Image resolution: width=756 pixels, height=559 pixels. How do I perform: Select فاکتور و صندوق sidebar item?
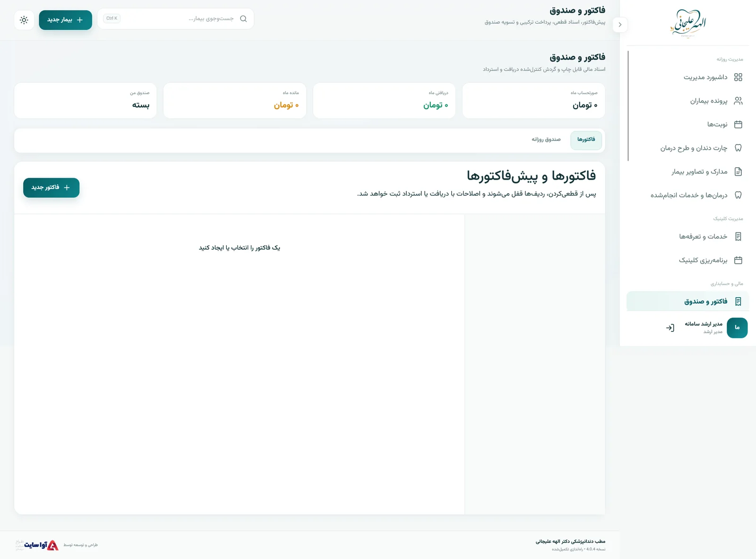click(687, 301)
